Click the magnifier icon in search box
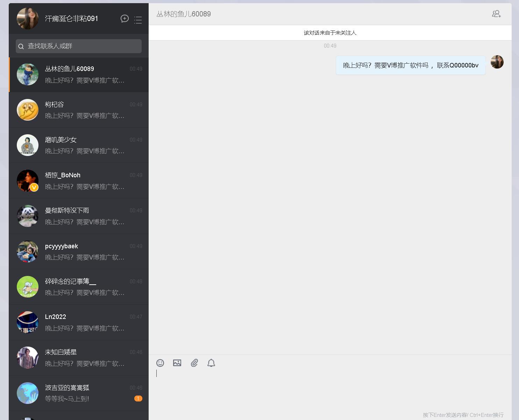Image resolution: width=519 pixels, height=420 pixels. coord(21,47)
